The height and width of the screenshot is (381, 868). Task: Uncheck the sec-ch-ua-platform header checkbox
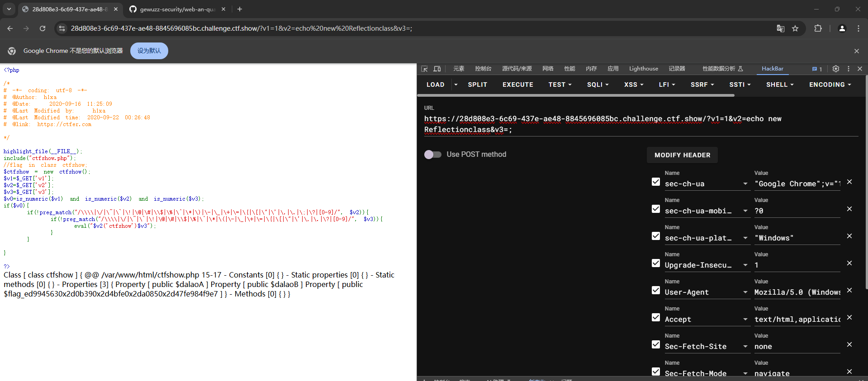(x=656, y=236)
